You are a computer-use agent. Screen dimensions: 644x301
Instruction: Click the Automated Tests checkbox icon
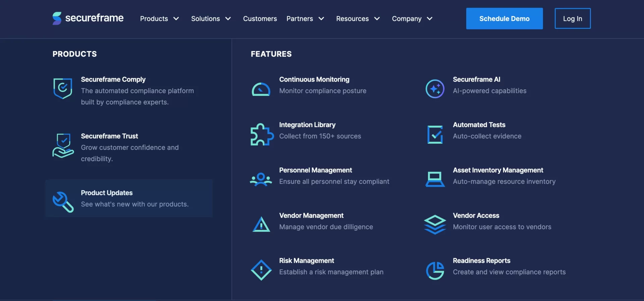click(x=435, y=135)
